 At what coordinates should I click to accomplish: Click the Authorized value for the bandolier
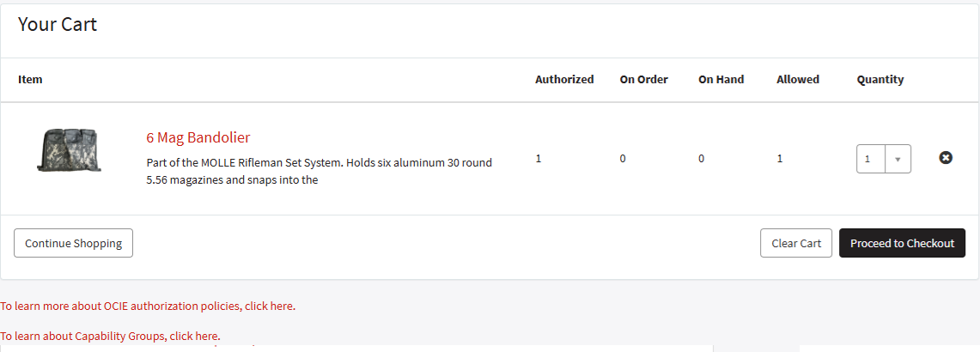(539, 158)
